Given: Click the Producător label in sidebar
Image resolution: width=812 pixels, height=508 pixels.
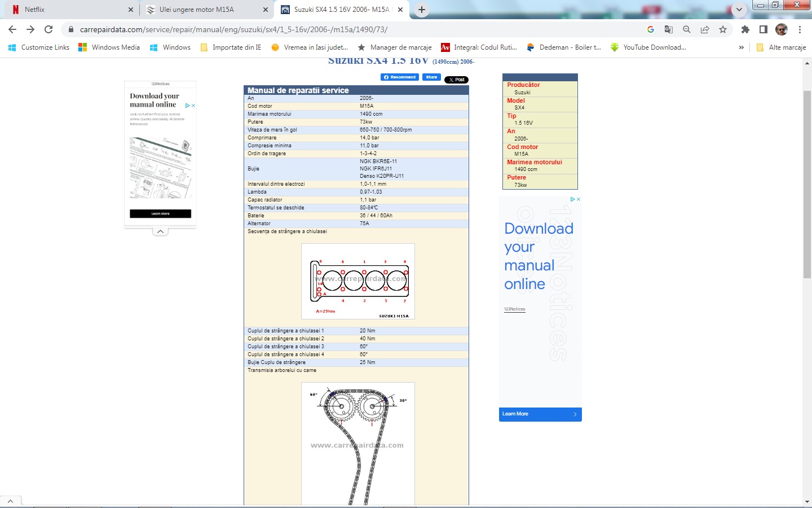Looking at the screenshot, I should (x=523, y=85).
